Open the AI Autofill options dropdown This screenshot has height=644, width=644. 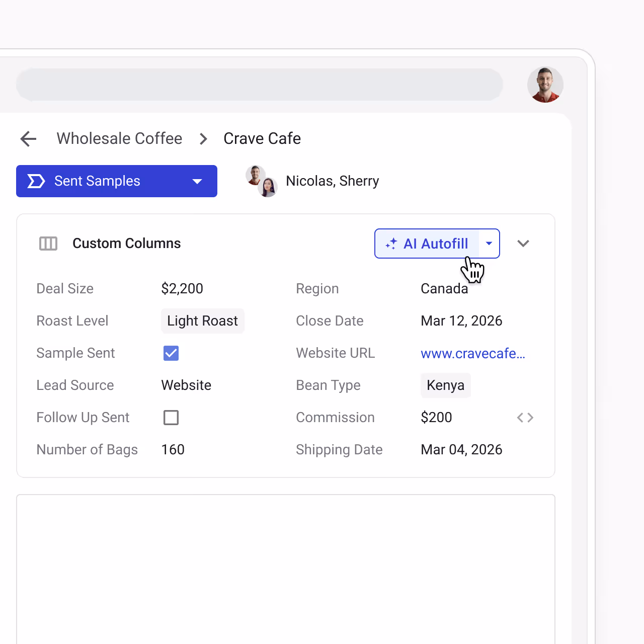pyautogui.click(x=489, y=244)
